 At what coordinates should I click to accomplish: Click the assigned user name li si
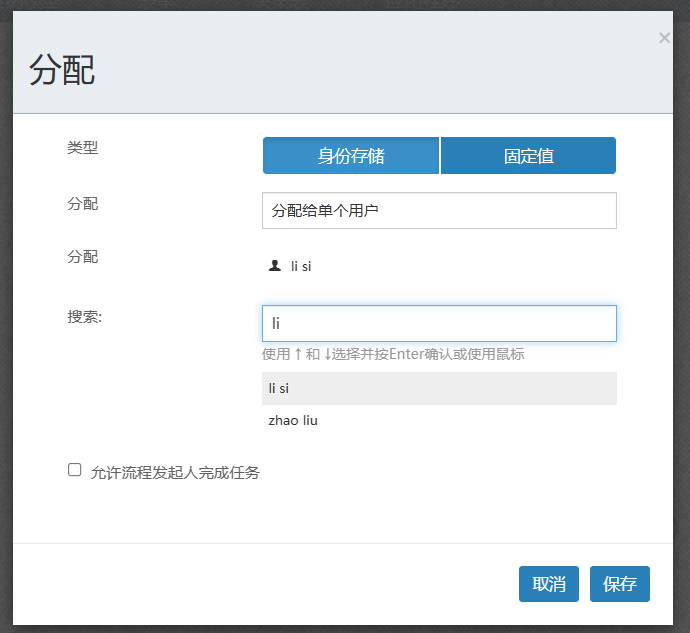pyautogui.click(x=301, y=267)
